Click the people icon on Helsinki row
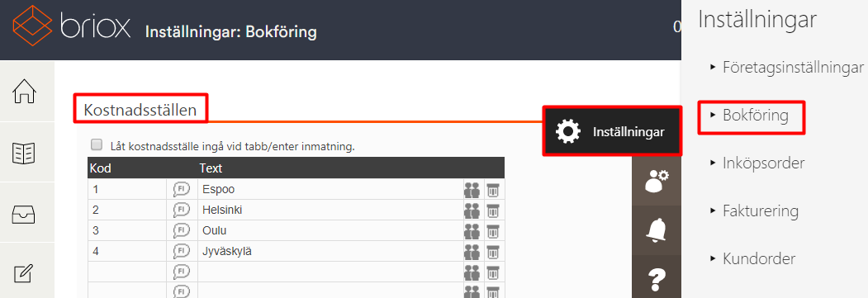868x298 pixels. pyautogui.click(x=472, y=210)
